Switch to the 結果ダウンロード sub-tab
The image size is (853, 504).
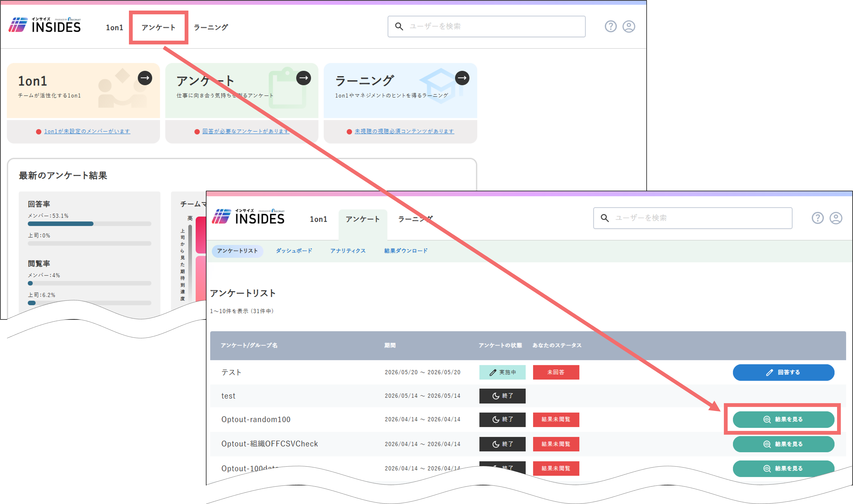pyautogui.click(x=406, y=251)
